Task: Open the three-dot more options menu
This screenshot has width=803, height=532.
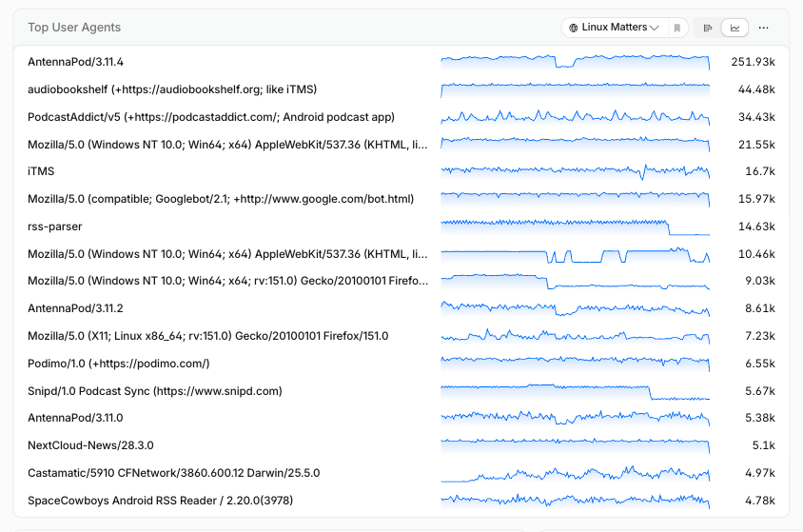Action: pyautogui.click(x=764, y=28)
